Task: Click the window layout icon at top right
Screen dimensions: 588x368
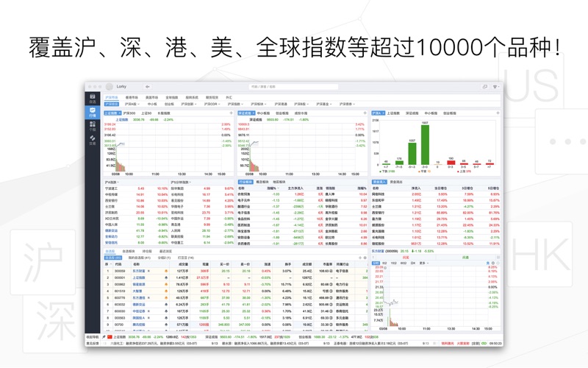Action: [485, 87]
